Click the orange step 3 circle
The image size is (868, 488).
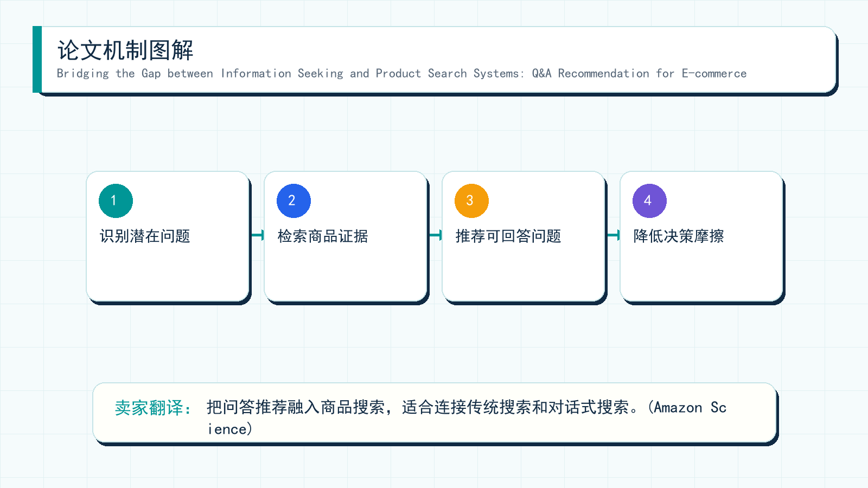point(471,201)
